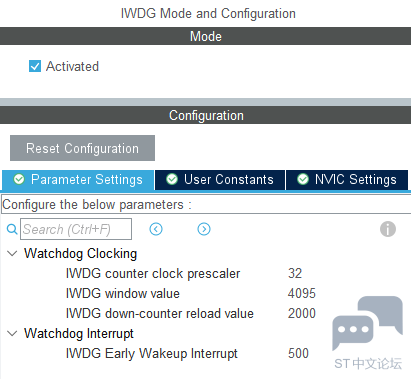Edit reload value 2000
This screenshot has height=379, width=411.
pyautogui.click(x=302, y=314)
